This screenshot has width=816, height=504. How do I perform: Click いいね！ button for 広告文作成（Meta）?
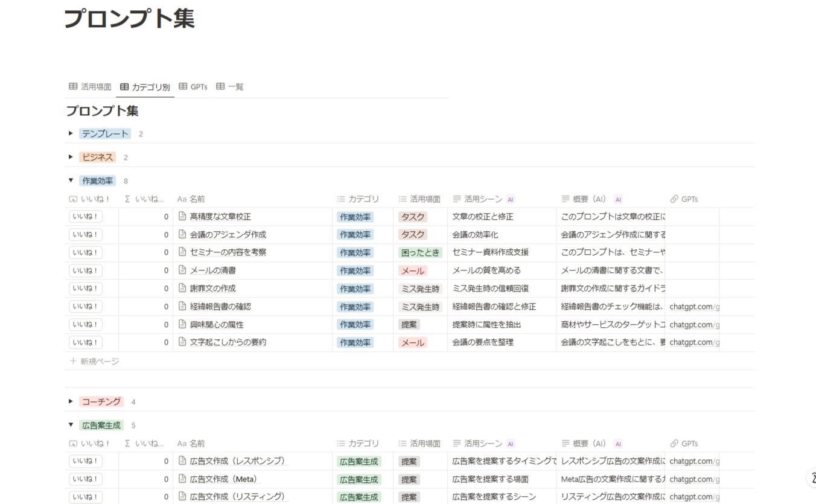coord(86,479)
